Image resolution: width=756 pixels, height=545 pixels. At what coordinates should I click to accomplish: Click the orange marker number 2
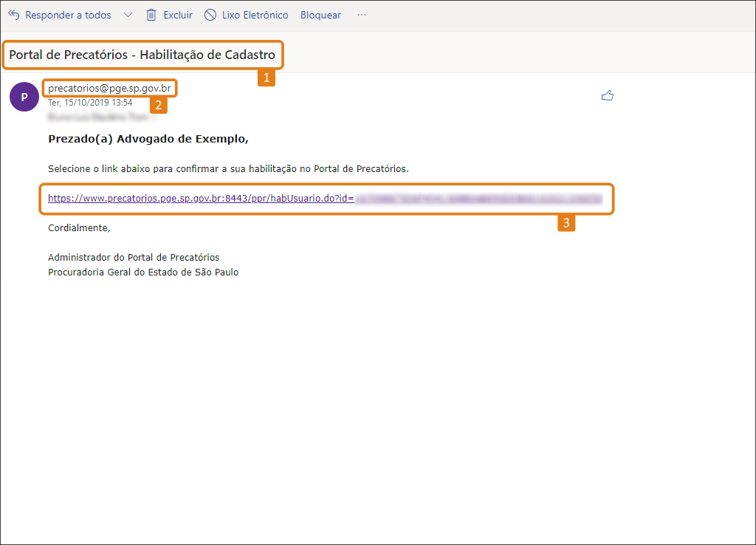coord(158,105)
